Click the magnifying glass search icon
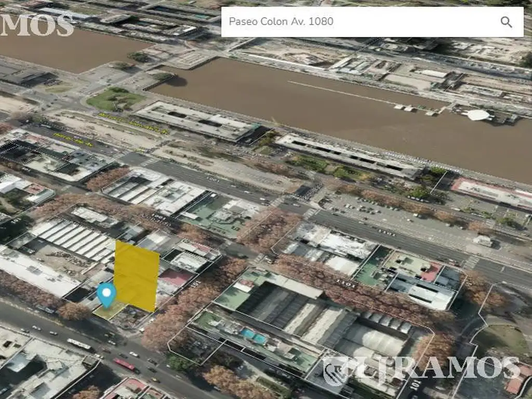The height and width of the screenshot is (399, 532). [x=506, y=22]
